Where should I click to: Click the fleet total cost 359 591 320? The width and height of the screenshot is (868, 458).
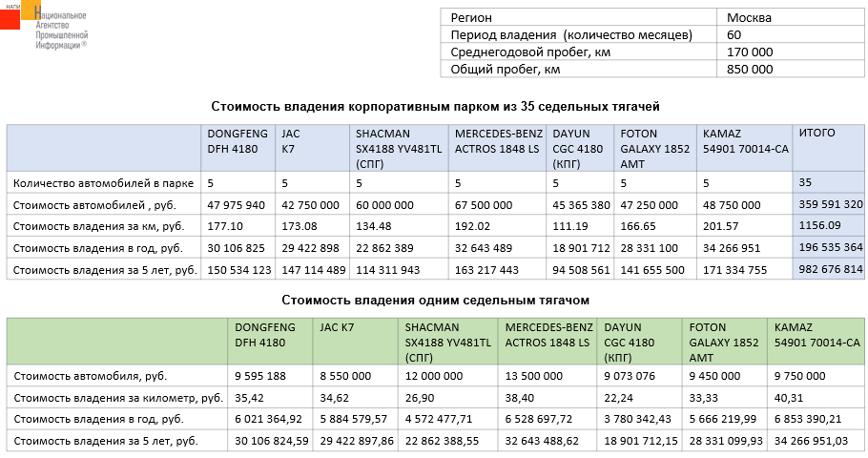[x=828, y=204]
